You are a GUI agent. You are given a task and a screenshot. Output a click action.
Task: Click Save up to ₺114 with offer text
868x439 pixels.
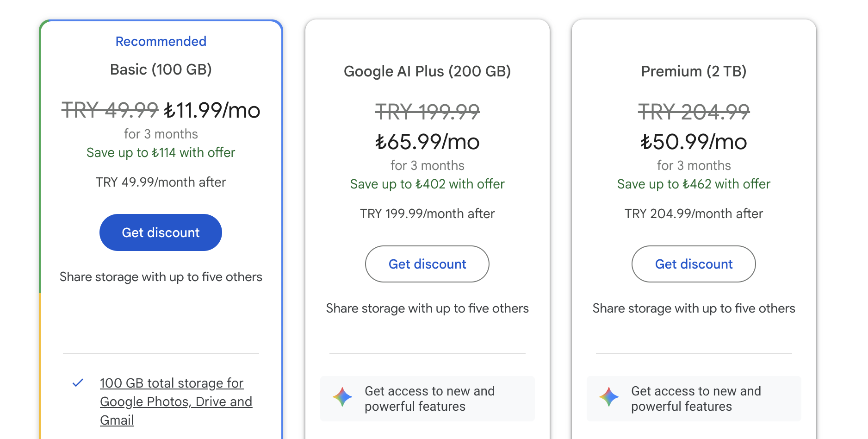(161, 152)
